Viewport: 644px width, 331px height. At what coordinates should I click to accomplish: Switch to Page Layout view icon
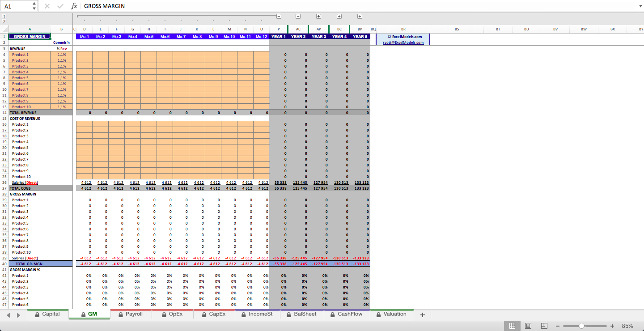click(528, 326)
